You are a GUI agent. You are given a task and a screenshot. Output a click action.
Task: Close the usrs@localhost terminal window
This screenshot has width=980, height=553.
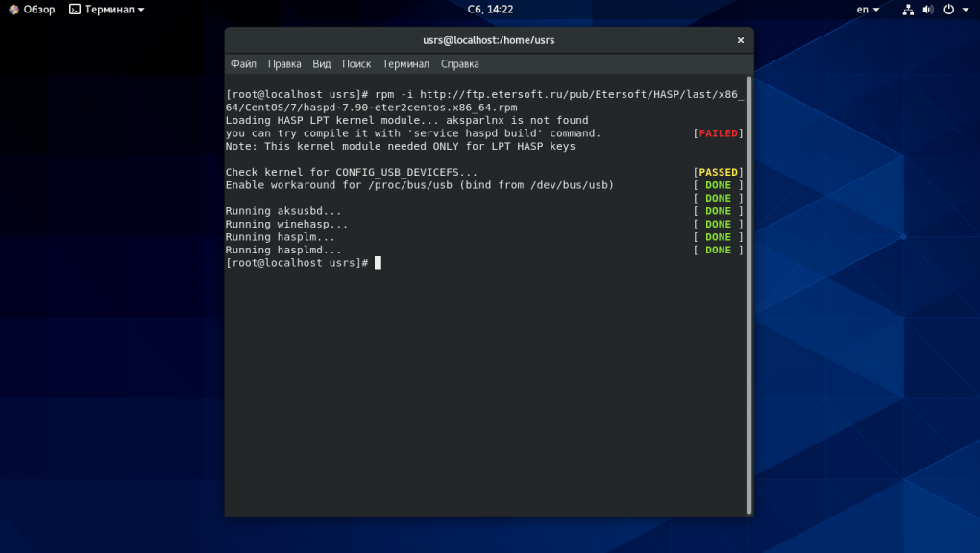(741, 40)
